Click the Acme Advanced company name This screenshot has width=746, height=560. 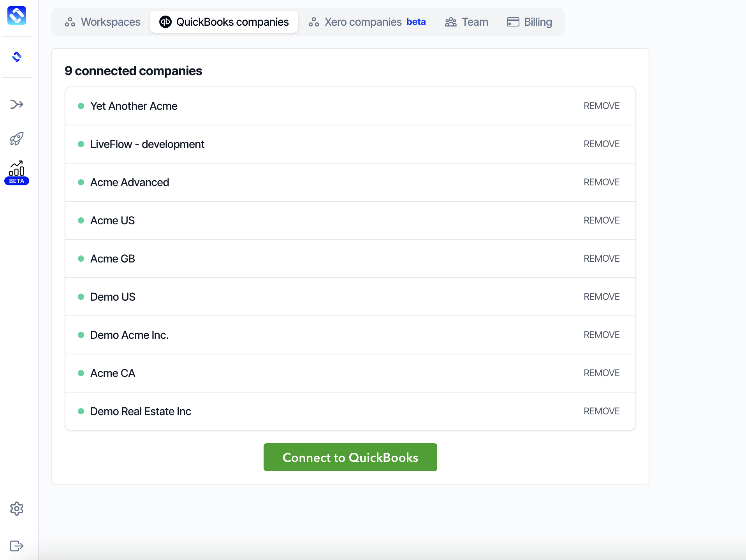click(130, 182)
